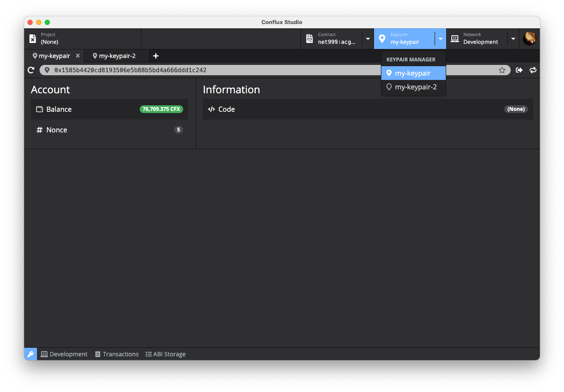Refresh the account page
This screenshot has height=392, width=564.
tap(31, 70)
